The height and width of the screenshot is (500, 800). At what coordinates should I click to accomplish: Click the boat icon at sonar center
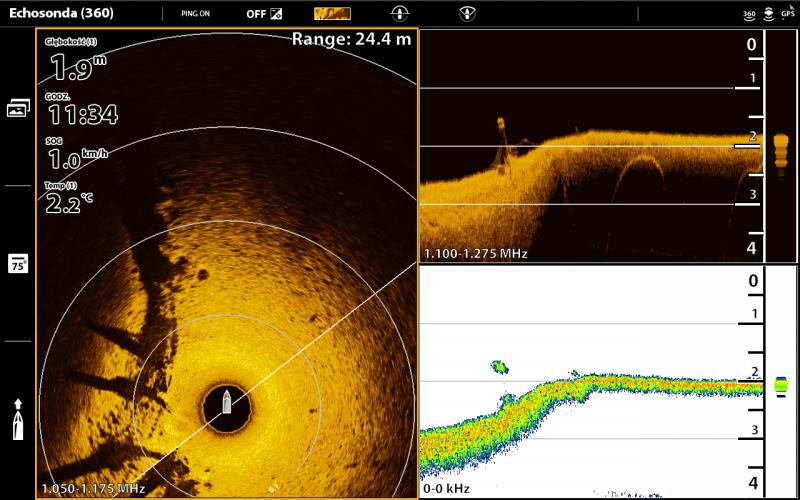coord(227,402)
